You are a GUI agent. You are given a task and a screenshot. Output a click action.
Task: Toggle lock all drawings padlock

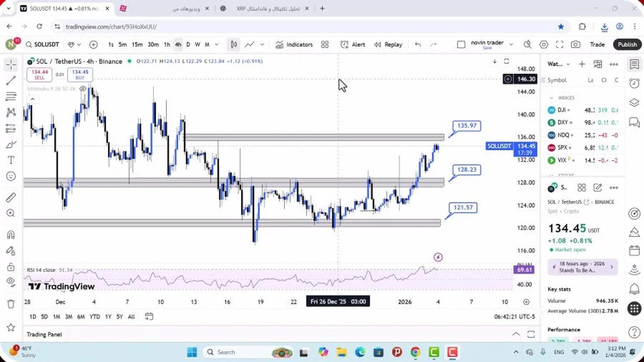11,266
